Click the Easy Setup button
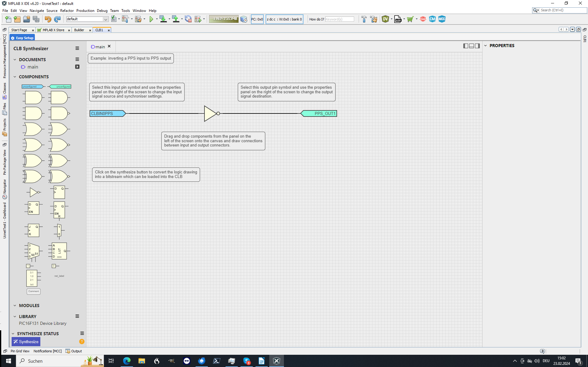This screenshot has width=588, height=367. coord(22,38)
